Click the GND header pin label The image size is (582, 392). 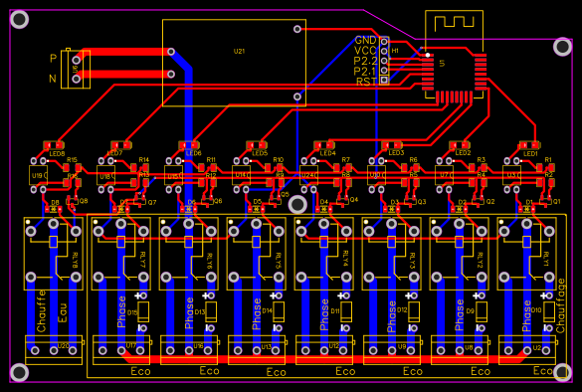[365, 40]
